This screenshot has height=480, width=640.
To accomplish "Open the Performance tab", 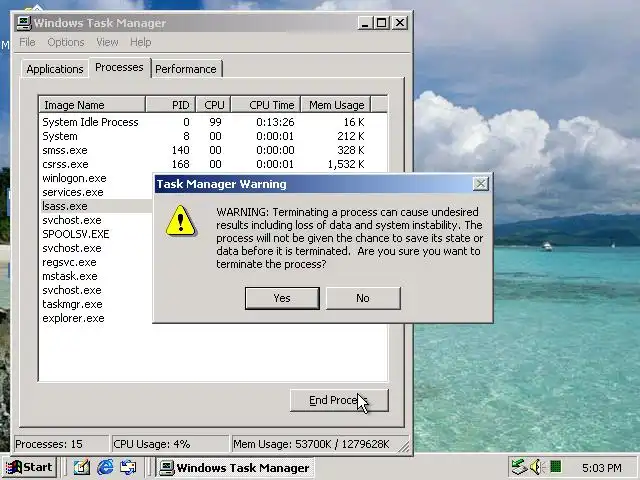I will click(x=186, y=69).
